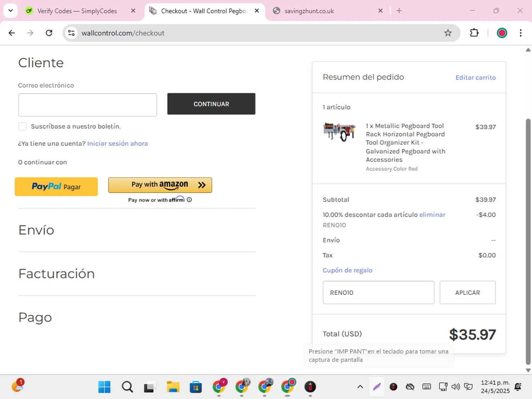Open the Chrome profile avatar
The width and height of the screenshot is (532, 399).
(502, 33)
